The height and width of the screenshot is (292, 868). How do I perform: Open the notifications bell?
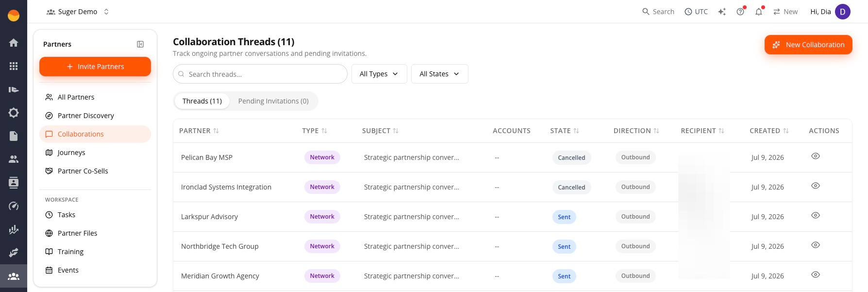click(x=759, y=12)
